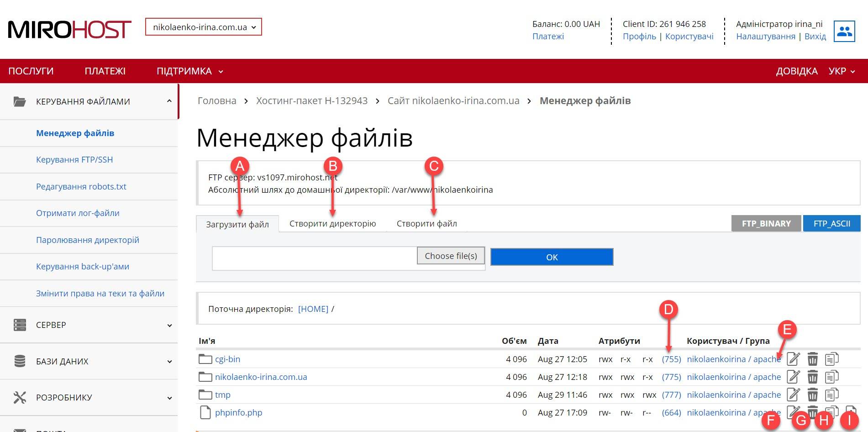The image size is (868, 432).
Task: Open Керування FTP/SSH in sidebar
Action: 74,159
